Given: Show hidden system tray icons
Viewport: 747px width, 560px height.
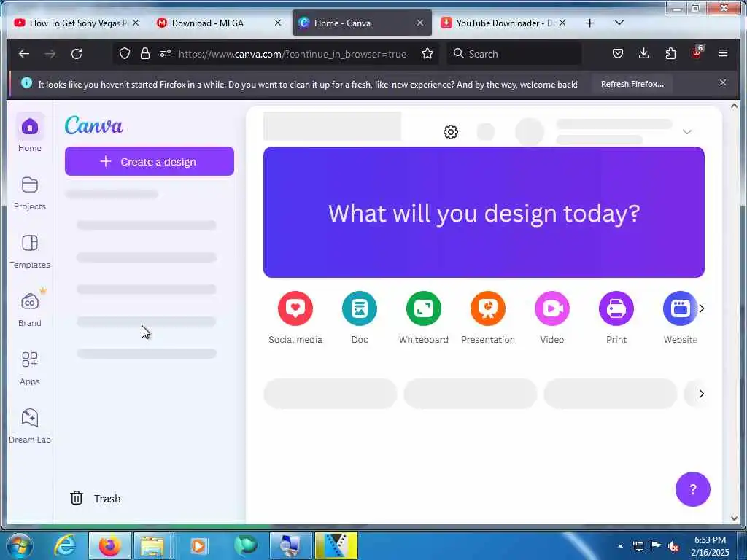Looking at the screenshot, I should click(620, 547).
